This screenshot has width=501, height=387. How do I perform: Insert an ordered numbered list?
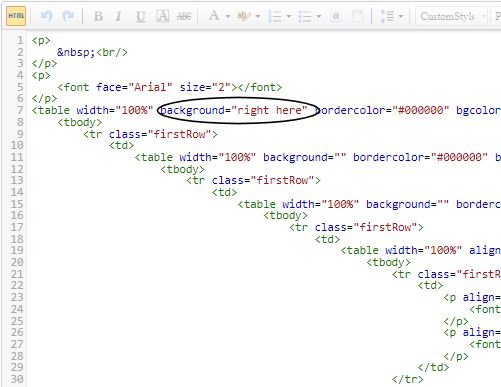pyautogui.click(x=275, y=16)
